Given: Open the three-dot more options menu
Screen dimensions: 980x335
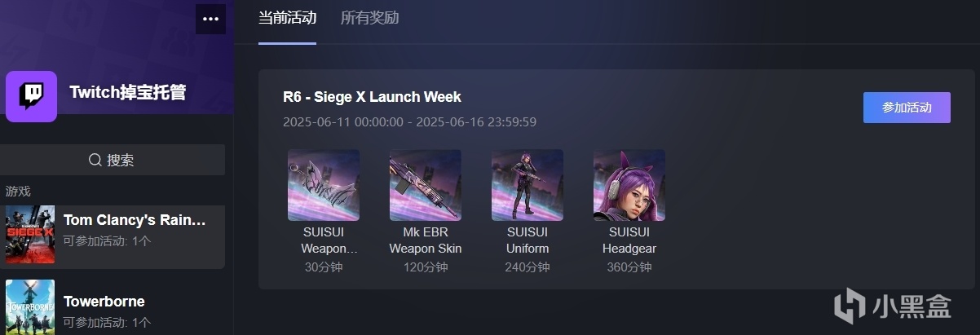Looking at the screenshot, I should (210, 20).
